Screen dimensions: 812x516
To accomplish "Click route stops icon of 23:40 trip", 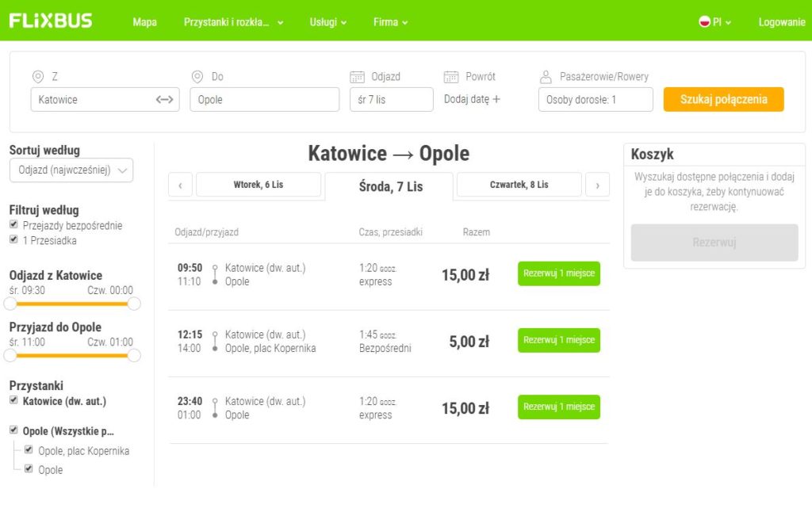I will click(x=215, y=408).
